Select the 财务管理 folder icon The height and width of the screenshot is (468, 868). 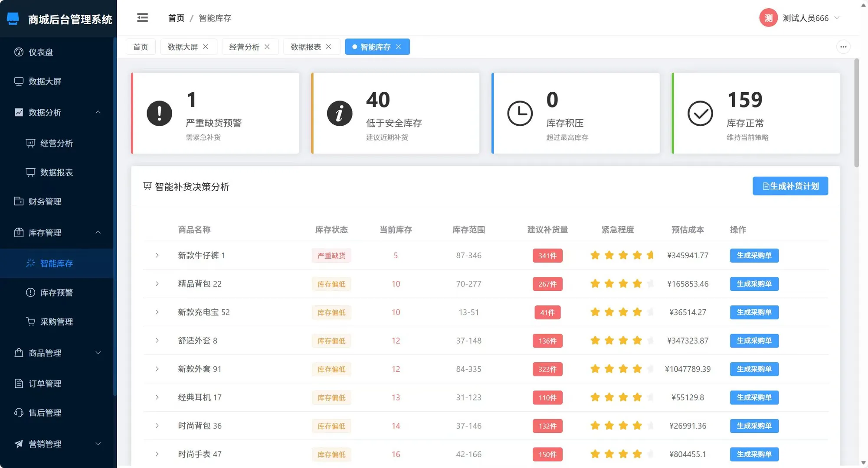pos(18,201)
